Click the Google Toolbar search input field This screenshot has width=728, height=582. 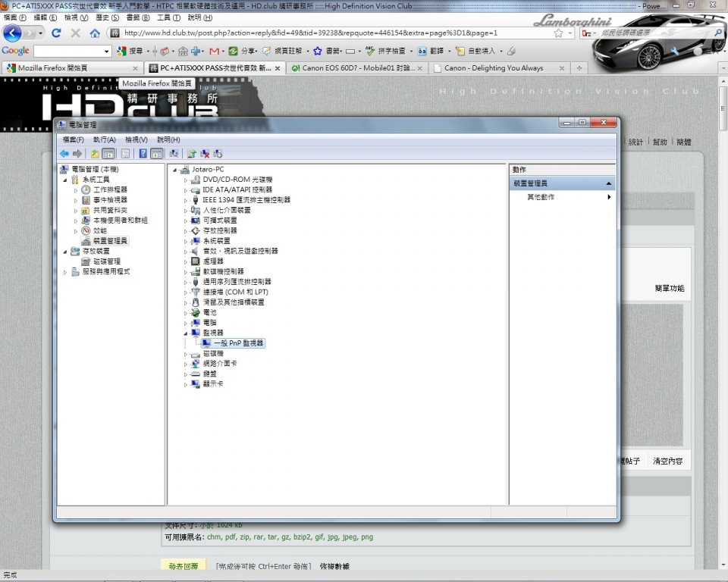(x=69, y=51)
